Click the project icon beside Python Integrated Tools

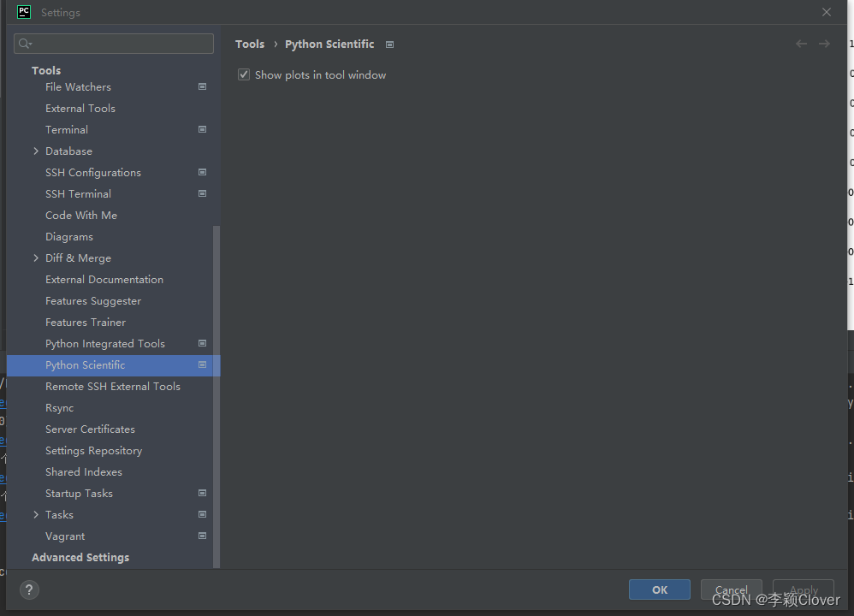click(202, 344)
